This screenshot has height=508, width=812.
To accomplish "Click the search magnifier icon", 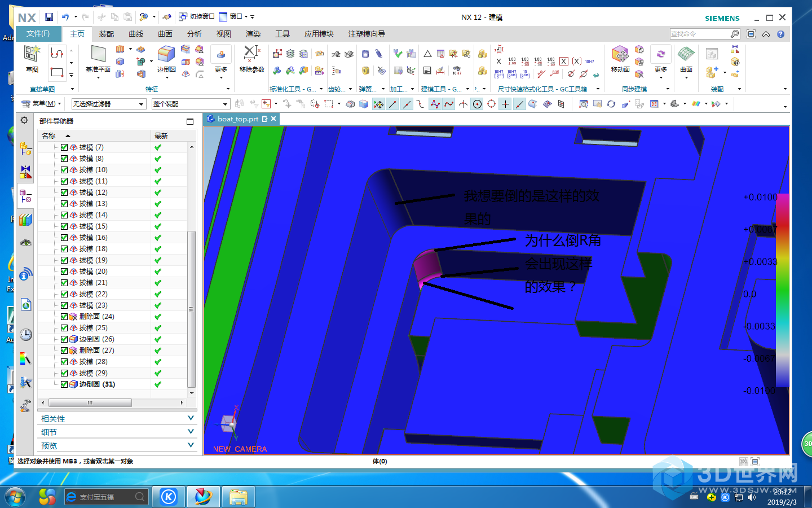I will [x=734, y=34].
